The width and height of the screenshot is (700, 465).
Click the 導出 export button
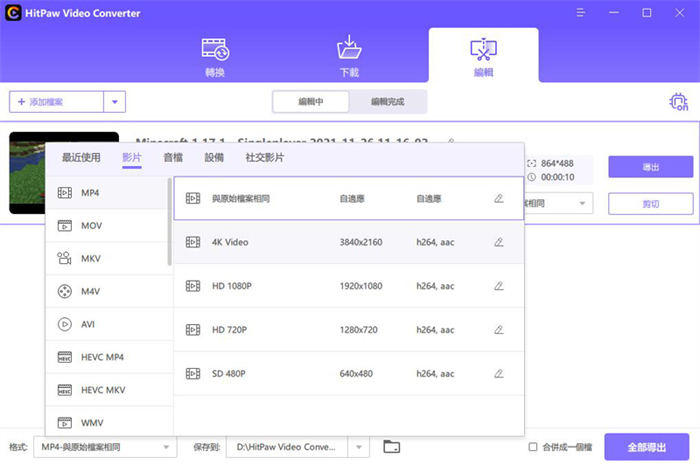click(x=650, y=167)
